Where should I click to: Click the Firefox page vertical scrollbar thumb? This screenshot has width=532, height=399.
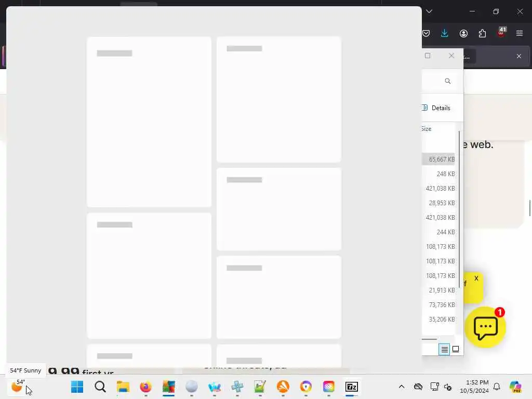coord(529,208)
